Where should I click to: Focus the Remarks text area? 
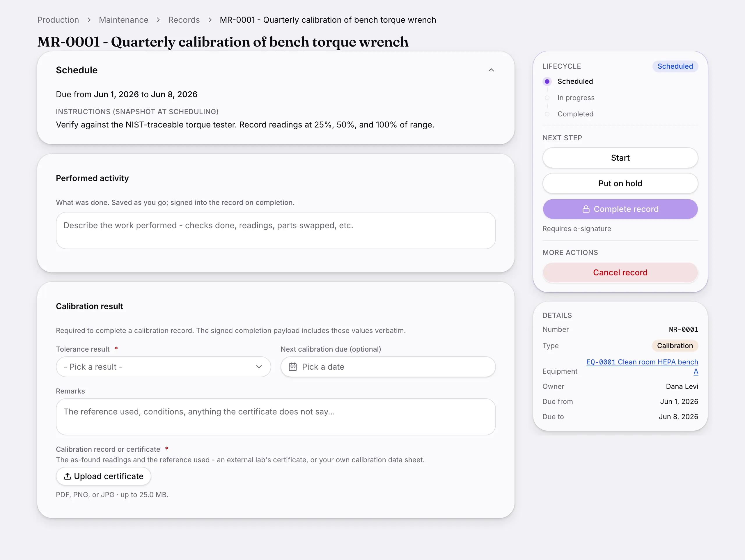coord(276,417)
